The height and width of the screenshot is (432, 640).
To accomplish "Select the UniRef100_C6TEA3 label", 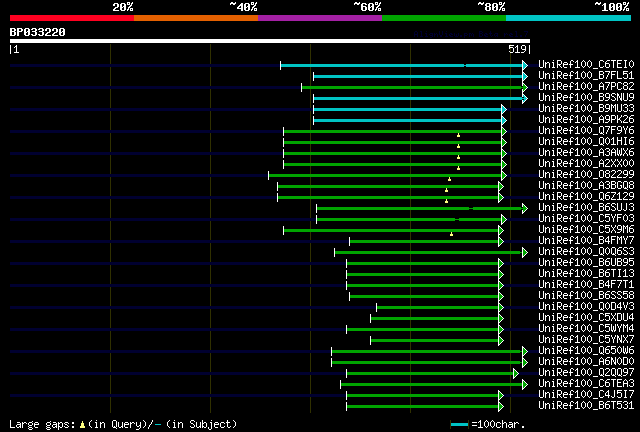I will coord(586,384).
